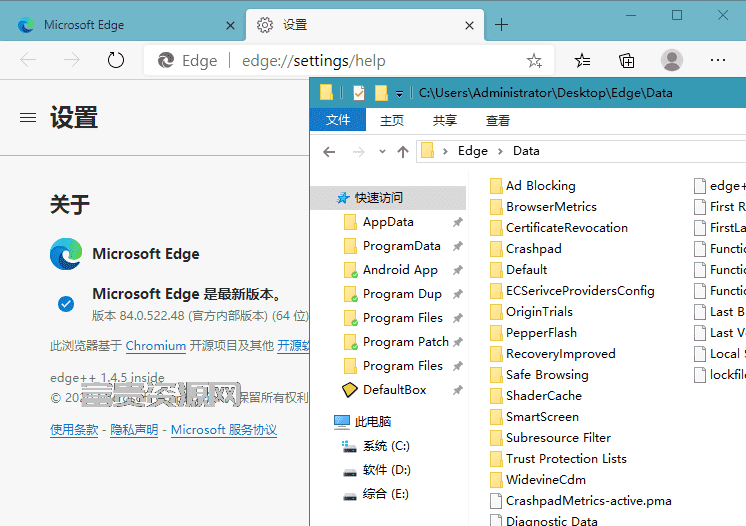Click the user profile avatar

coord(672,60)
